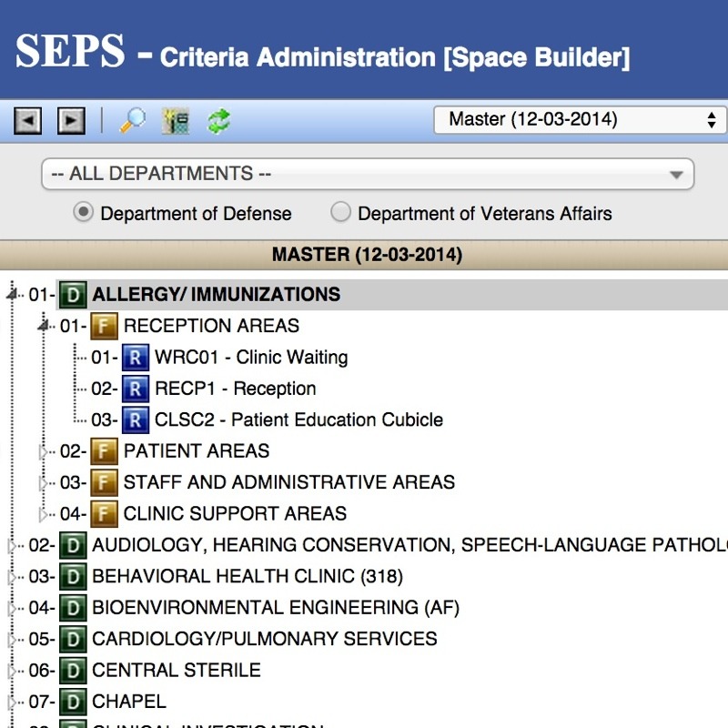Click the forward arrow toolbar button
The height and width of the screenshot is (728, 728).
click(x=71, y=121)
